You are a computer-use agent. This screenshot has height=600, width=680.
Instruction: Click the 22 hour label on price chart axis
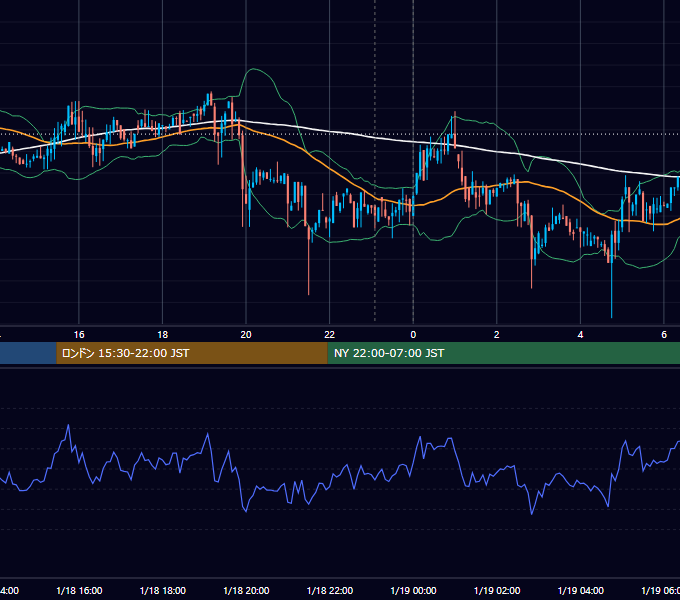330,335
